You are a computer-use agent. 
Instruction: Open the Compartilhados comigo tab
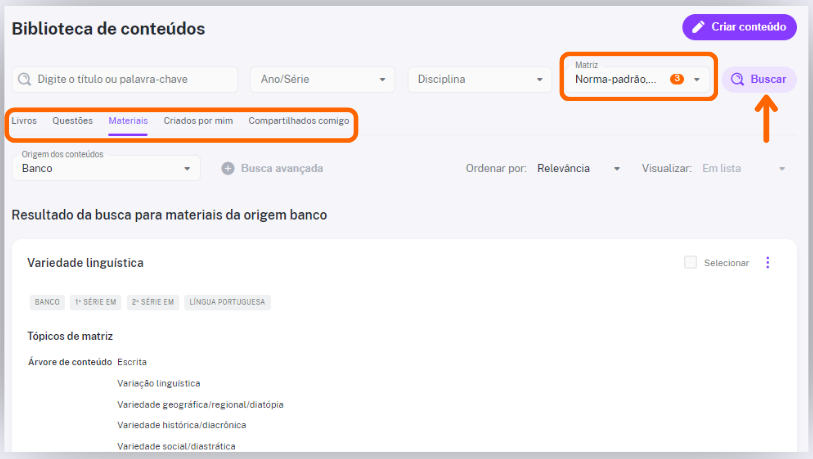click(x=299, y=121)
